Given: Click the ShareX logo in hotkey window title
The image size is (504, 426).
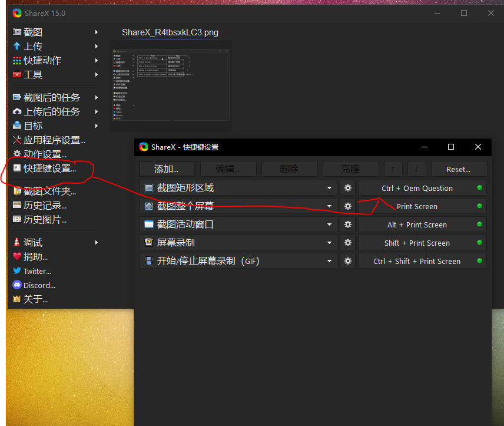Looking at the screenshot, I should click(x=144, y=147).
